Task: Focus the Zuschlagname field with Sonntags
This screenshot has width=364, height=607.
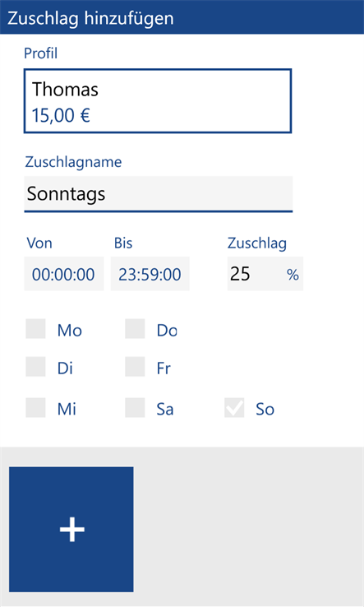Action: (159, 194)
